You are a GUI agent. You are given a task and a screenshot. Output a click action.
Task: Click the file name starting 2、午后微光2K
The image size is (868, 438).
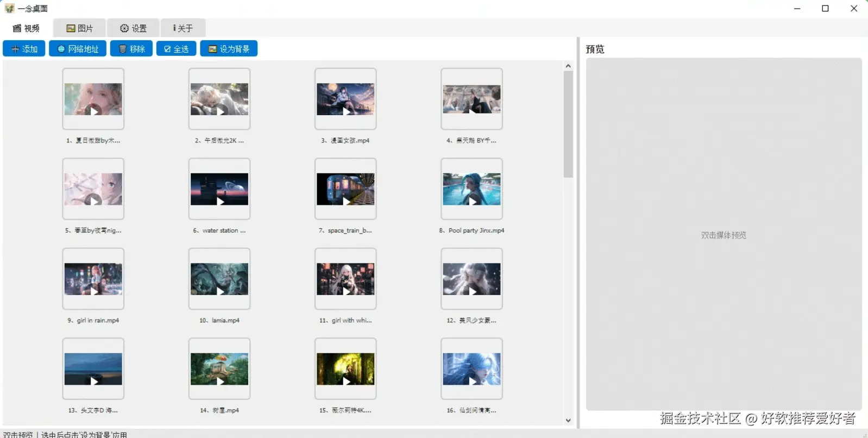tap(219, 140)
